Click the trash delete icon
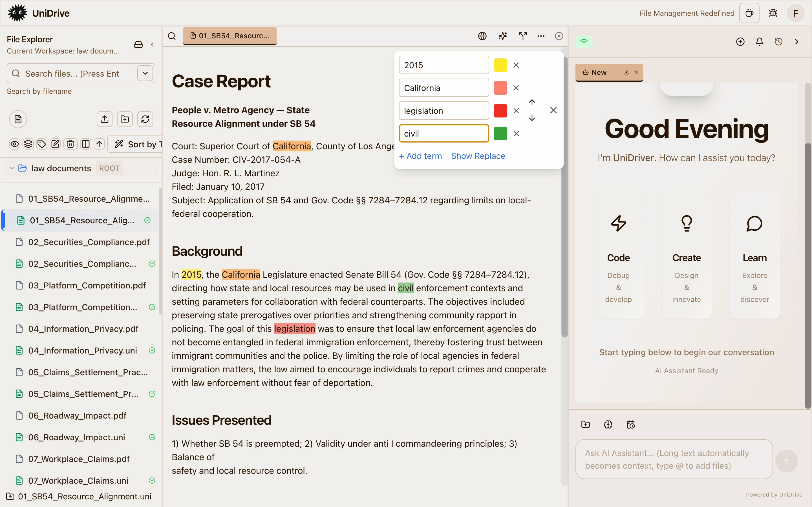 coord(70,144)
